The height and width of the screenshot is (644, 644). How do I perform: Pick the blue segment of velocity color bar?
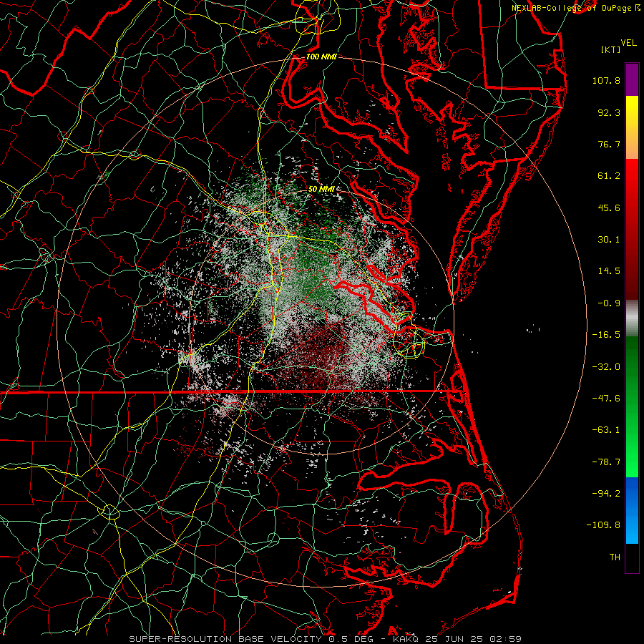click(632, 510)
